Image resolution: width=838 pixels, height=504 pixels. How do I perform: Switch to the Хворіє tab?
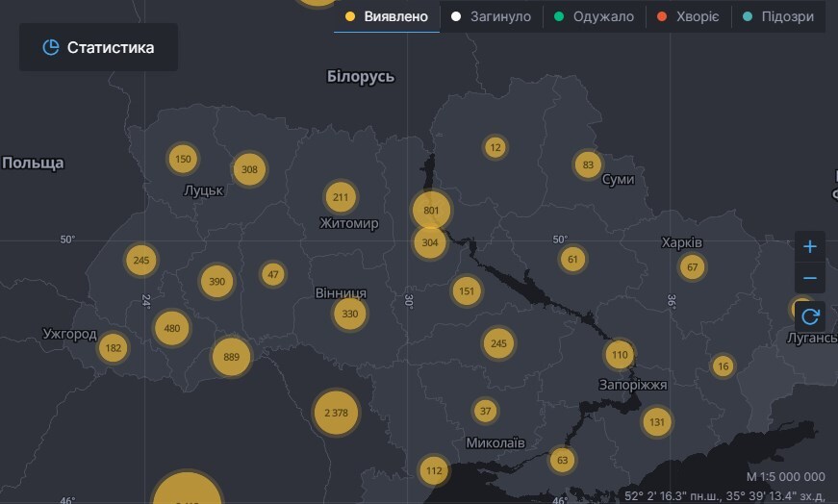[x=686, y=16]
